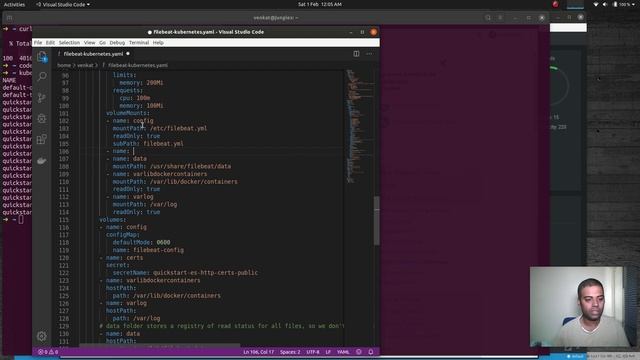Change language mode YAML
This screenshot has width=640, height=360.
point(343,352)
